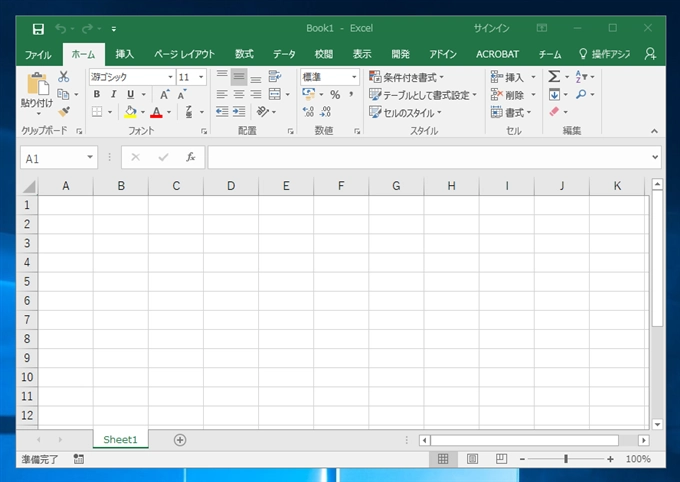Image resolution: width=680 pixels, height=482 pixels.
Task: Switch to the 数式 tab
Action: coord(244,54)
